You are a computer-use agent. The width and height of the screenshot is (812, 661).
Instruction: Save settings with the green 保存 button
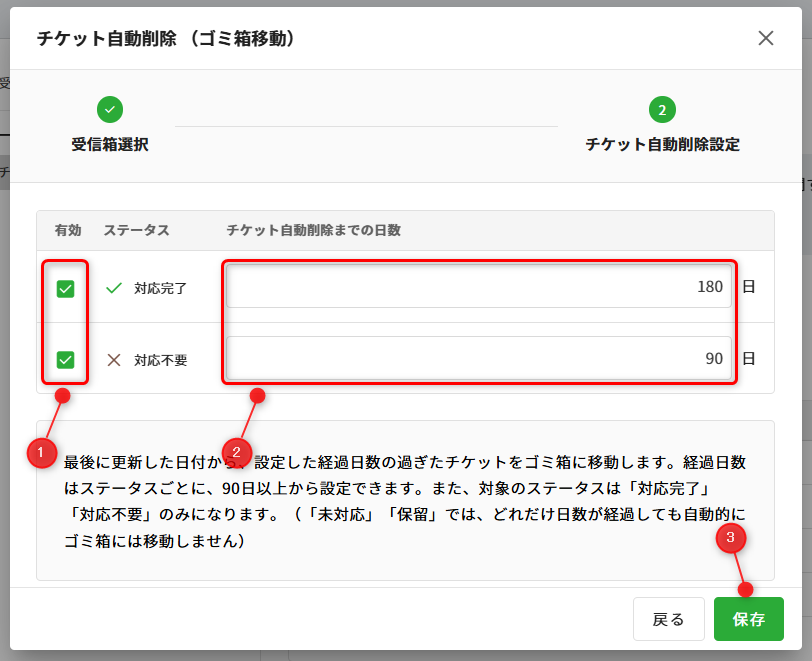click(x=748, y=619)
